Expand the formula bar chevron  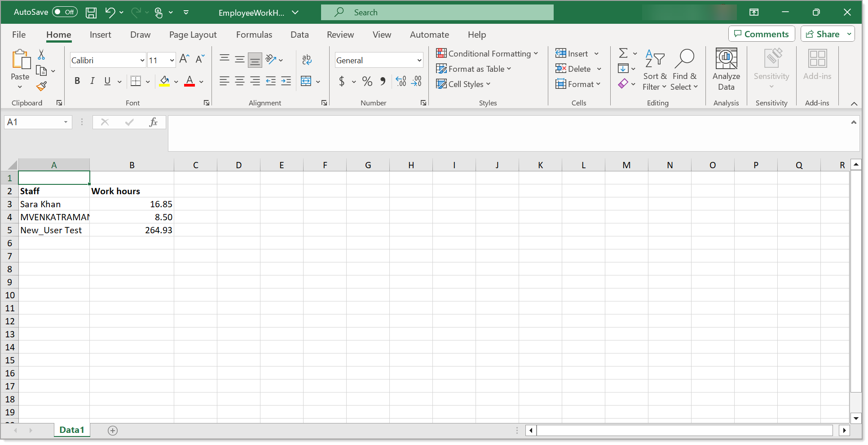[854, 122]
